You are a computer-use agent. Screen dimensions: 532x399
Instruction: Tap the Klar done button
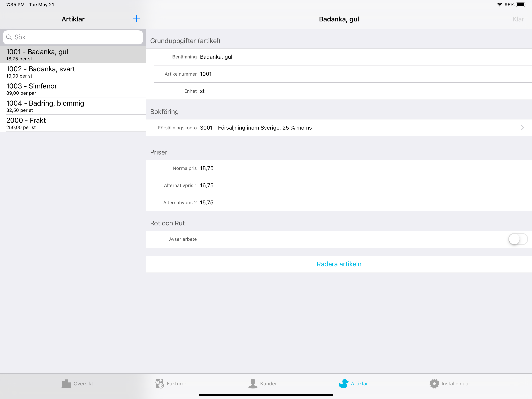518,19
